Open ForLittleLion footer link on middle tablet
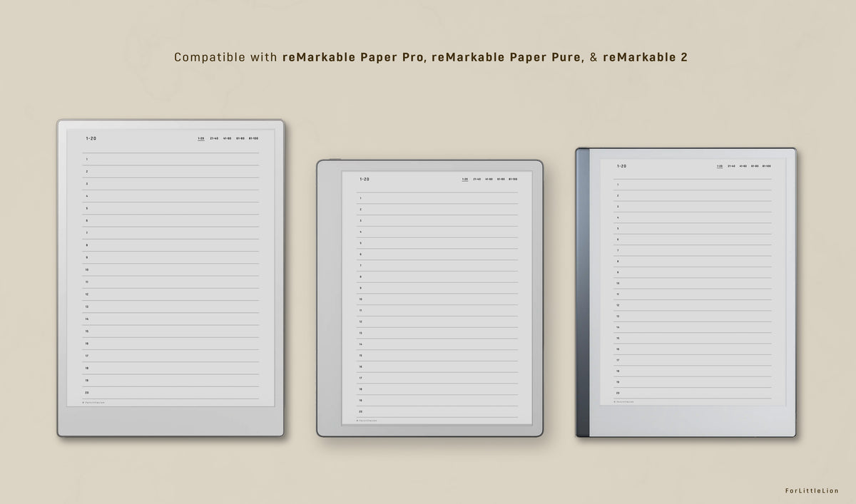This screenshot has width=856, height=504. pos(367,421)
